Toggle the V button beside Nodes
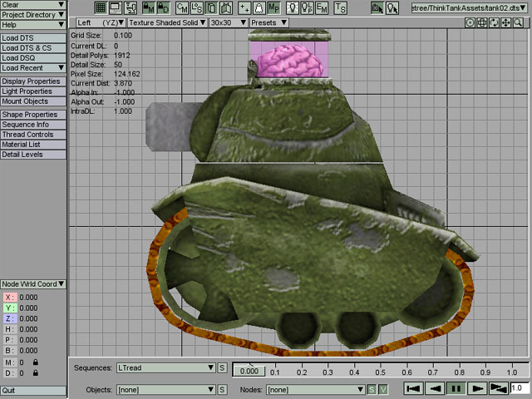This screenshot has width=532, height=399. click(x=383, y=390)
